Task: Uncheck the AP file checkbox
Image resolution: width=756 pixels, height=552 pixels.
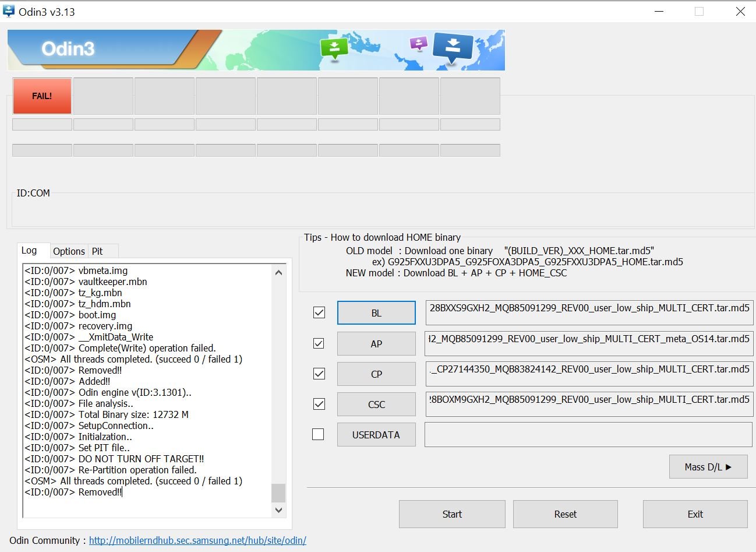Action: coord(319,343)
